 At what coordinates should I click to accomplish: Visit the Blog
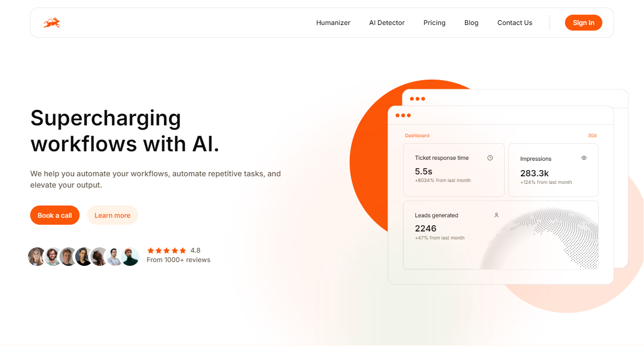(471, 22)
